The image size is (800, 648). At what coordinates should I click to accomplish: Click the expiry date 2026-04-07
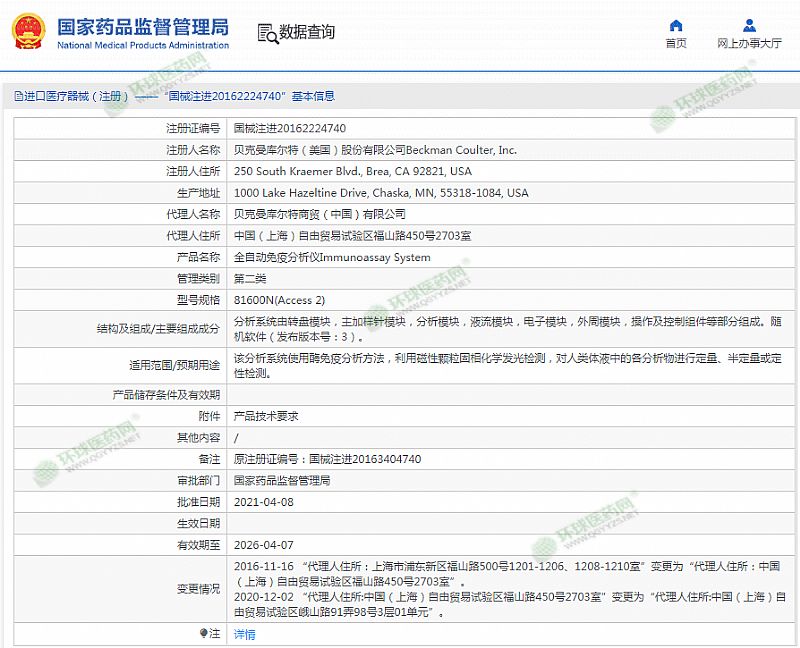coord(263,545)
